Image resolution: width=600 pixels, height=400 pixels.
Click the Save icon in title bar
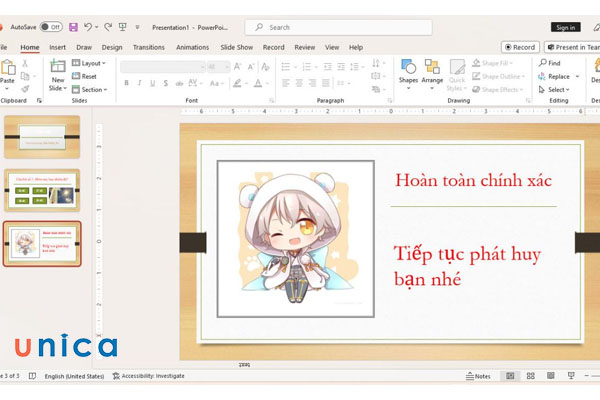tap(73, 27)
